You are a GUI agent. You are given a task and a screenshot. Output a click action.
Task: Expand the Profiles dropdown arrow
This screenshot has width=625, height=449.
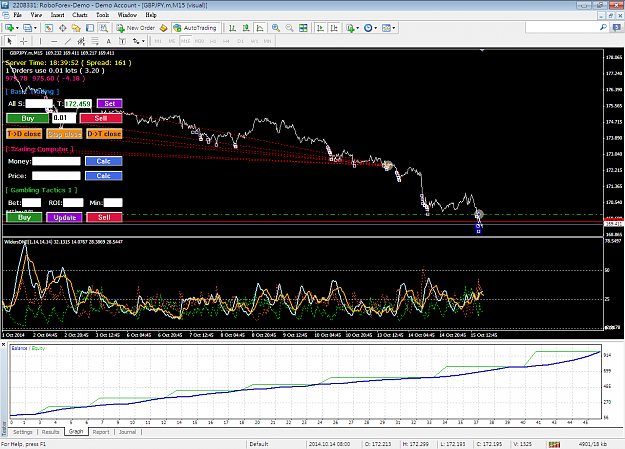[35, 28]
